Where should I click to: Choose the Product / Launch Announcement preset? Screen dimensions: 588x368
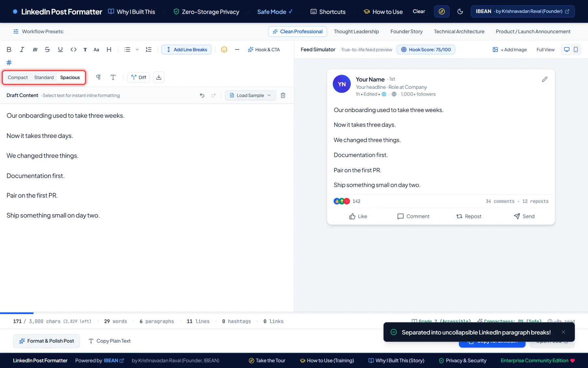[533, 32]
